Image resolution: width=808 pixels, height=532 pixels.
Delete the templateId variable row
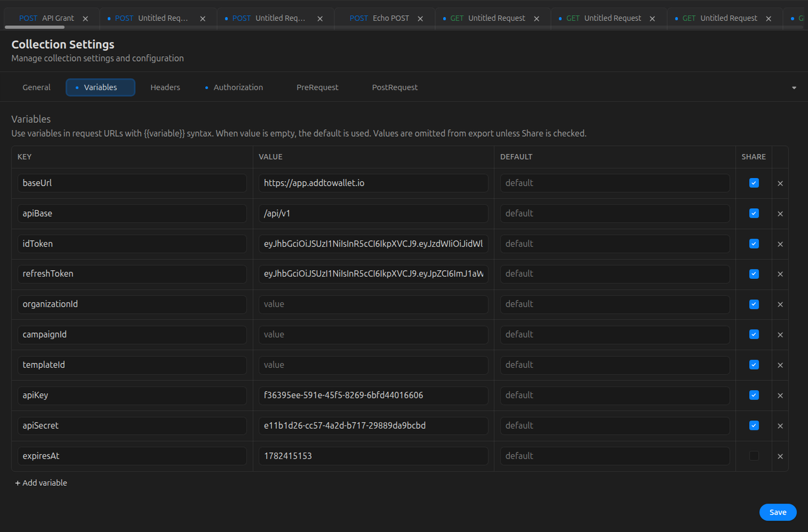[x=780, y=365]
